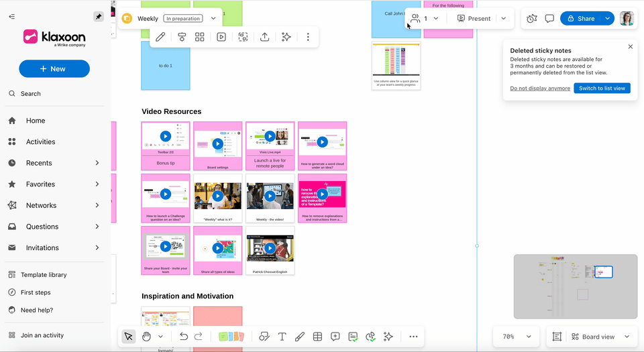Click the Share button
Image resolution: width=644 pixels, height=352 pixels.
click(x=581, y=19)
